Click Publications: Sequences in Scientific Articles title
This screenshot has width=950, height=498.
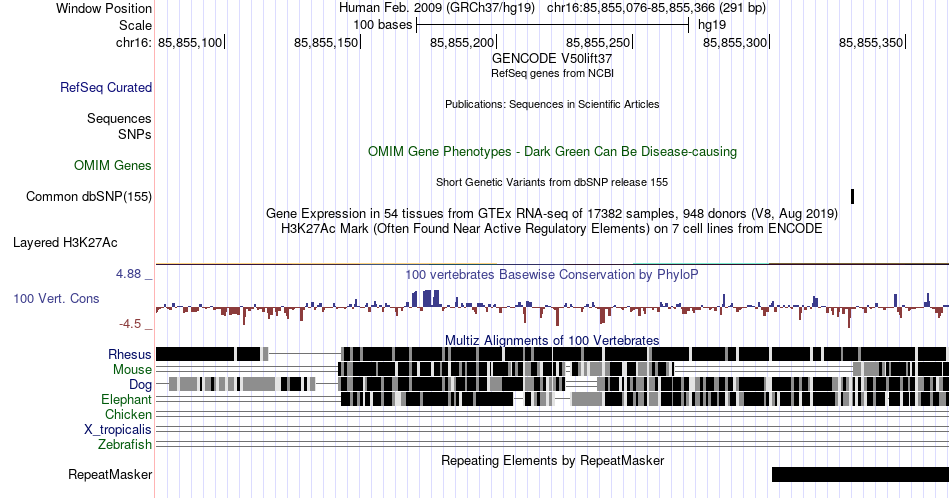tap(552, 104)
